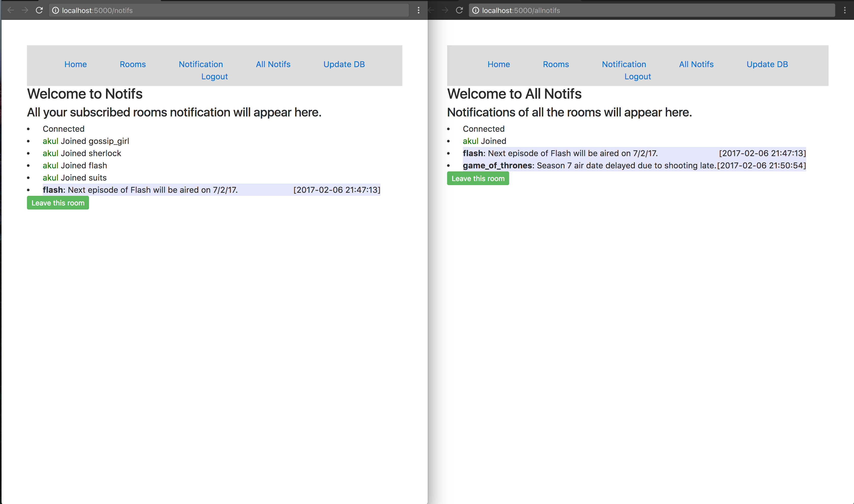Open right browser three-dot menu
Viewport: 854px width, 504px height.
click(x=845, y=10)
